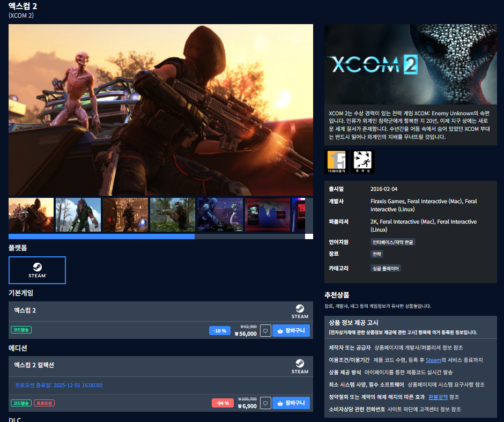Viewport: 504px width, 422px height.
Task: Select the Steam platform tile
Action: click(37, 270)
